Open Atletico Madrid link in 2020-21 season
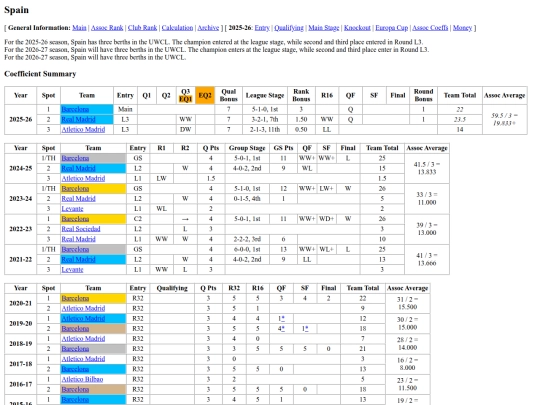540x405 pixels. [83, 308]
